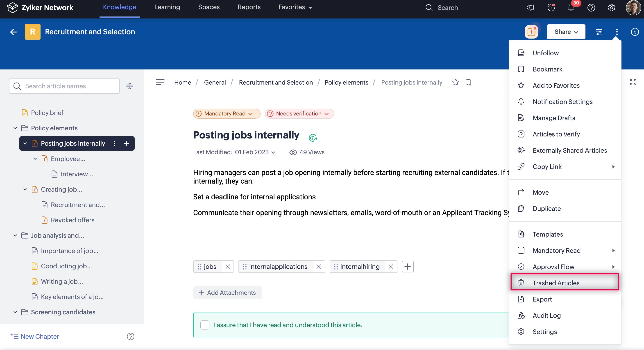Click the bookmark icon beside breadcrumb
The height and width of the screenshot is (350, 644).
click(468, 82)
